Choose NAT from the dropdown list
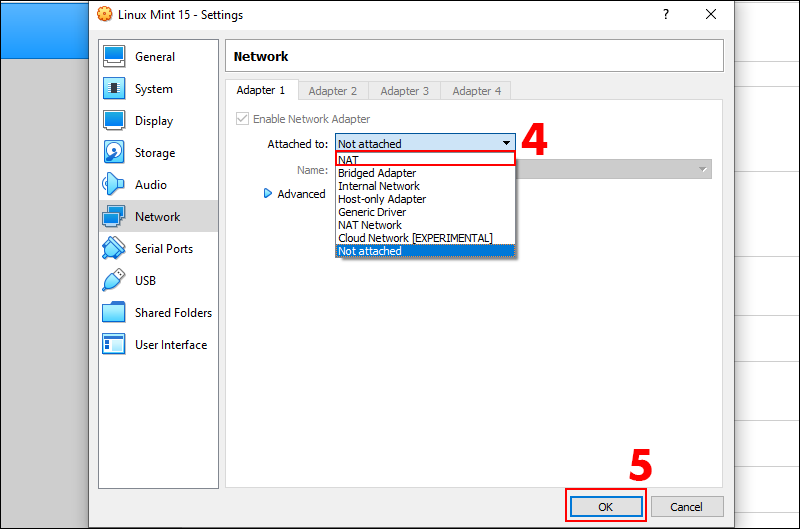Viewport: 800px width, 529px height. pos(425,159)
